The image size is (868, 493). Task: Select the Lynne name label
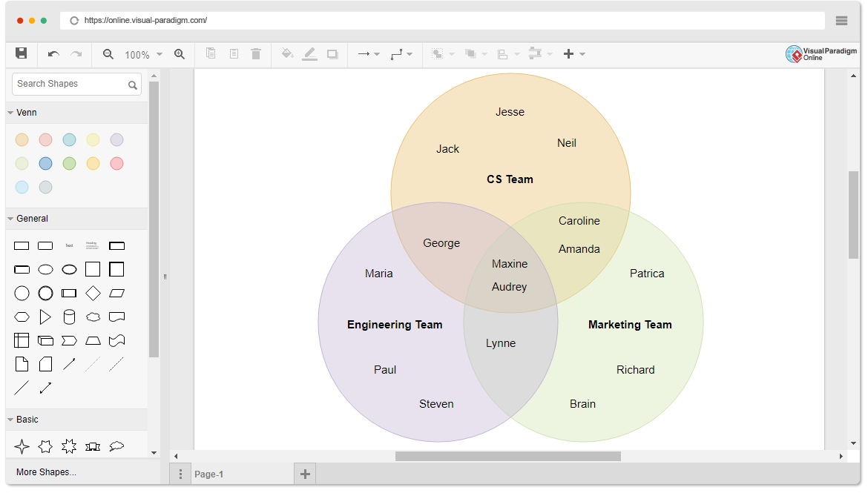pos(501,343)
